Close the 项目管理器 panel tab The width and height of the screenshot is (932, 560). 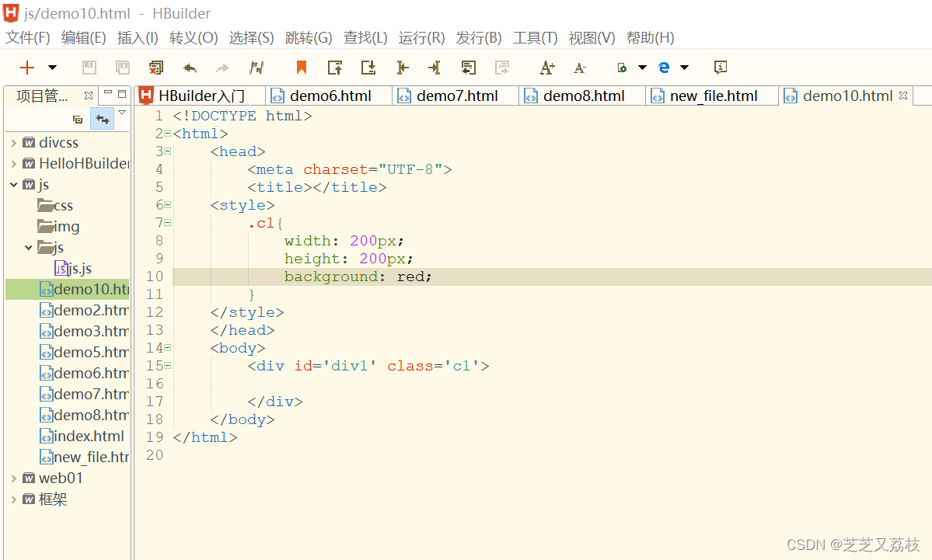(89, 96)
